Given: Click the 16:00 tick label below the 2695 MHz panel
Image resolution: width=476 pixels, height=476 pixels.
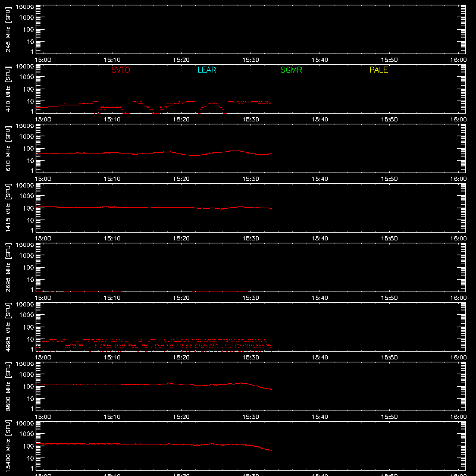Looking at the screenshot, I should tap(458, 298).
